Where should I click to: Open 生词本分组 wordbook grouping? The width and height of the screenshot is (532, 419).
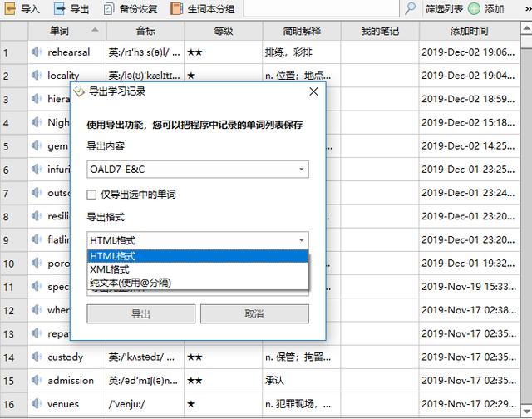coord(203,9)
